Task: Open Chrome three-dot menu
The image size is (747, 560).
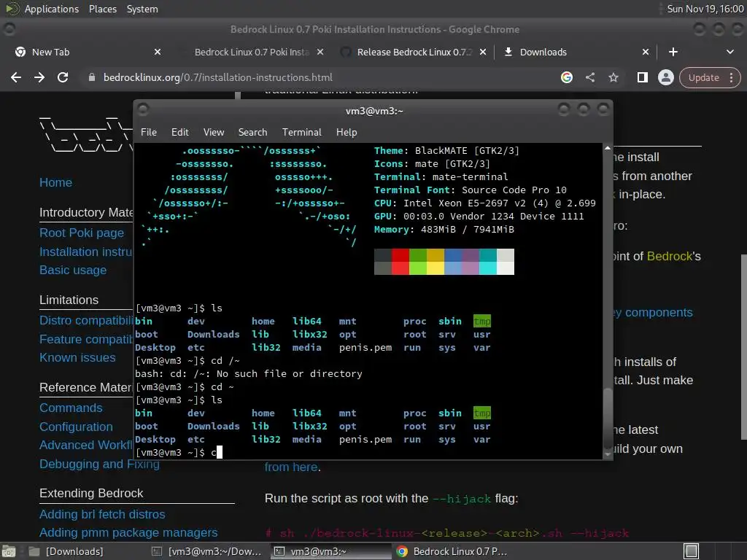Action: point(731,77)
